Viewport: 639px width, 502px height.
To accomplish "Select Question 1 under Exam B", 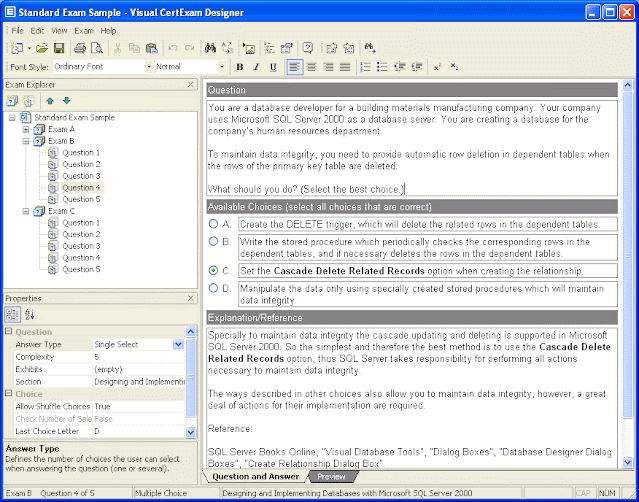I will pyautogui.click(x=81, y=153).
